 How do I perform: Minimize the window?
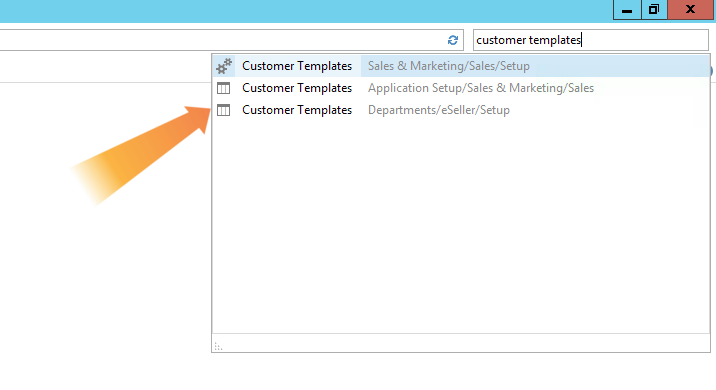coord(627,10)
